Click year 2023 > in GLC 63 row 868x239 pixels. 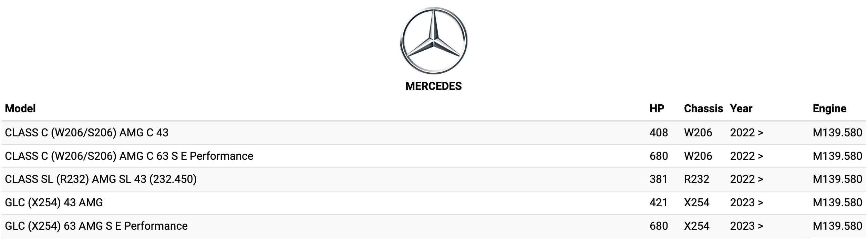click(x=746, y=226)
